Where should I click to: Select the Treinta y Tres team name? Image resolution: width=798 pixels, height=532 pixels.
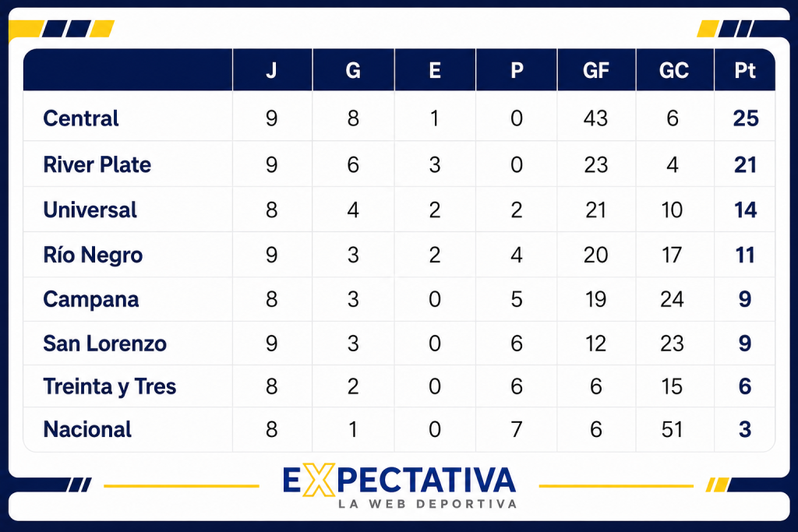point(110,386)
